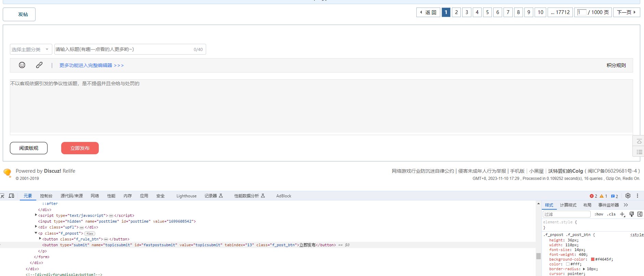The height and width of the screenshot is (276, 644).
Task: Expand the button f_rule_btn node
Action: pyautogui.click(x=40, y=239)
